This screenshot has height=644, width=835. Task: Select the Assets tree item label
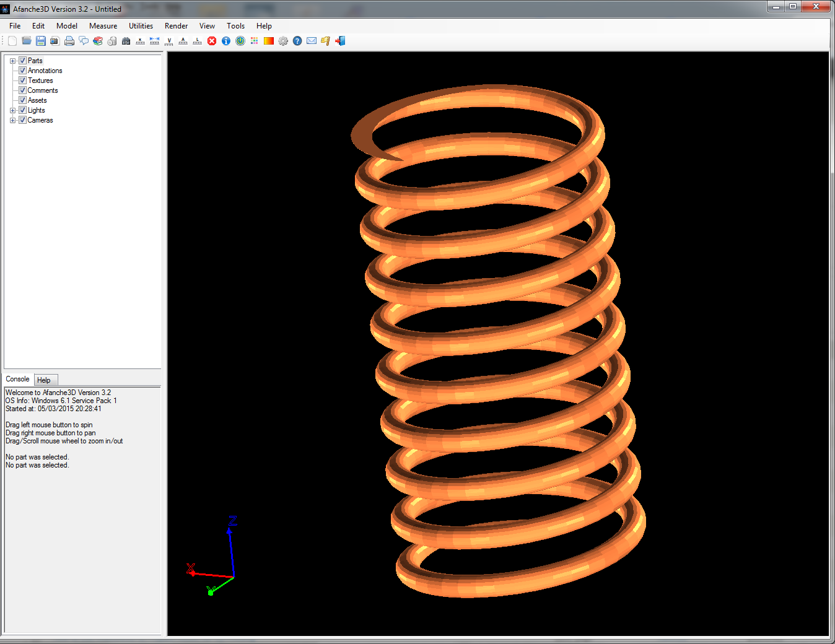coord(37,100)
